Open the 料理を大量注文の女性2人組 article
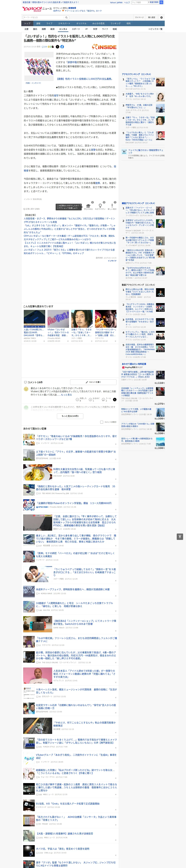This screenshot has height=868, width=186. [84, 470]
